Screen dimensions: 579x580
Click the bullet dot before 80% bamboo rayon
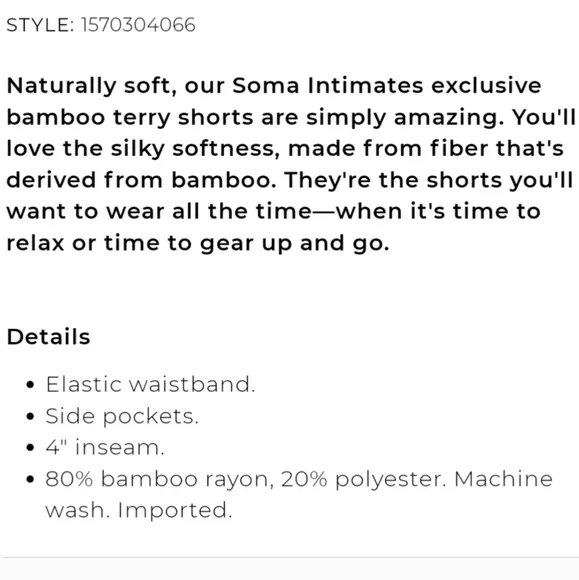[x=31, y=479]
